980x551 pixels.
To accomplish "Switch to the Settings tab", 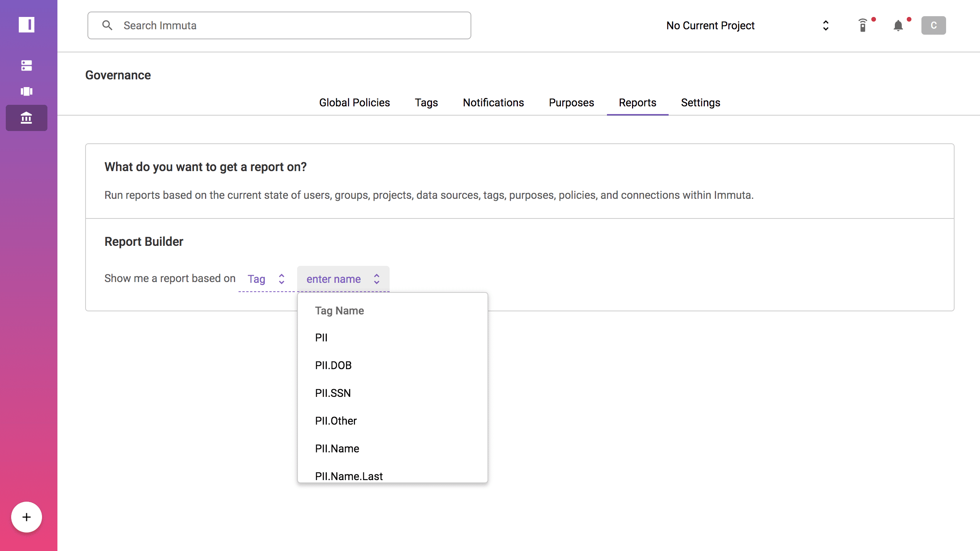I will (701, 102).
